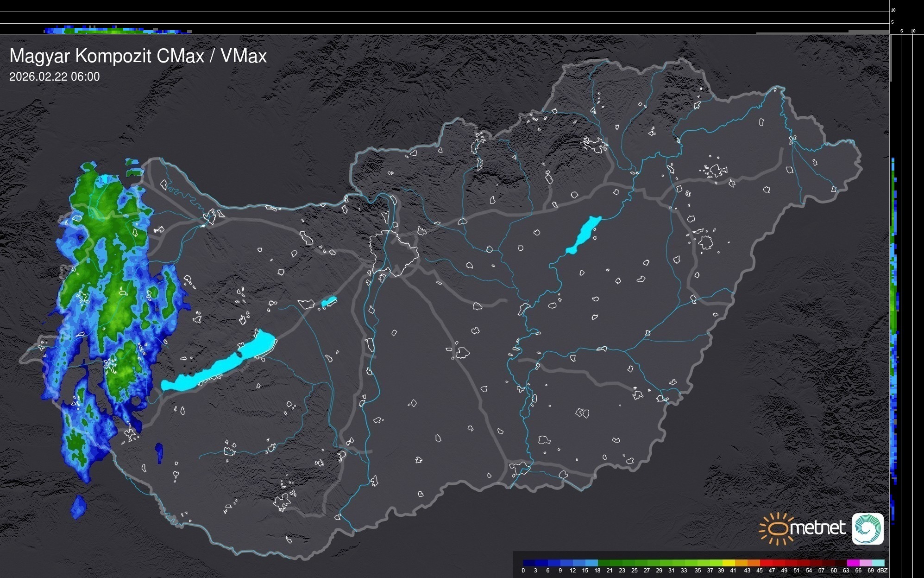Click the dBZ unit label in legend

tap(882, 571)
